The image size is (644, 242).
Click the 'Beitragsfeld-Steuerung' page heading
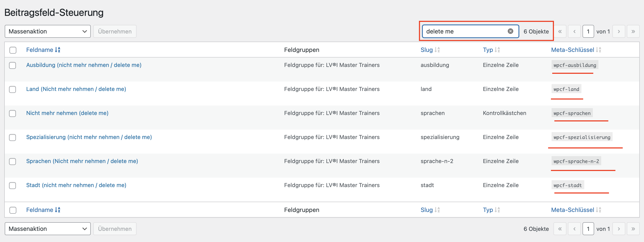54,12
